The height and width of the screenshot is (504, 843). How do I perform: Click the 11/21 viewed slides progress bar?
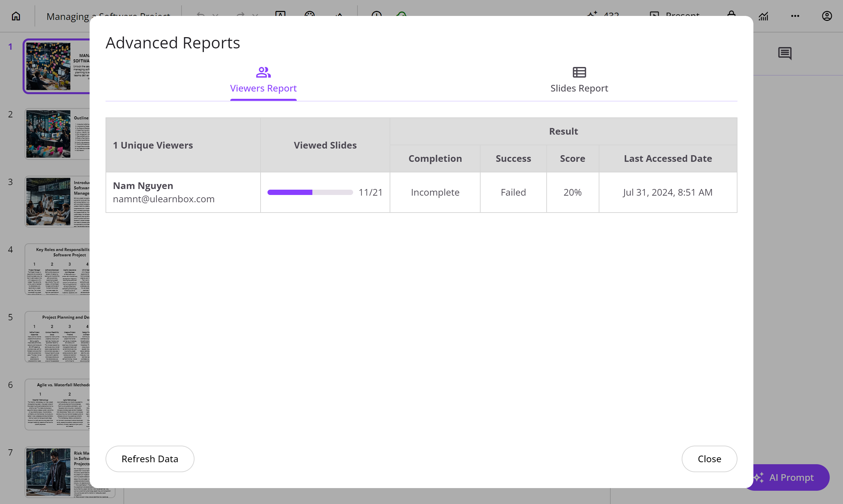pyautogui.click(x=310, y=193)
